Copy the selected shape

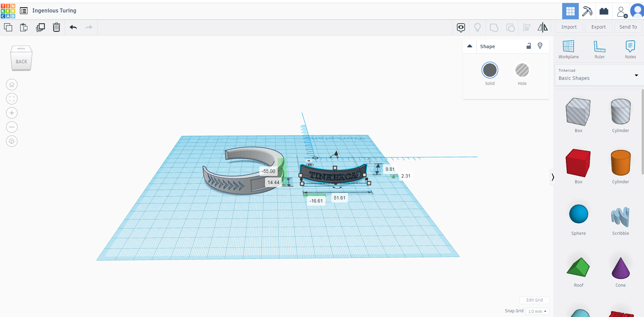(x=8, y=27)
